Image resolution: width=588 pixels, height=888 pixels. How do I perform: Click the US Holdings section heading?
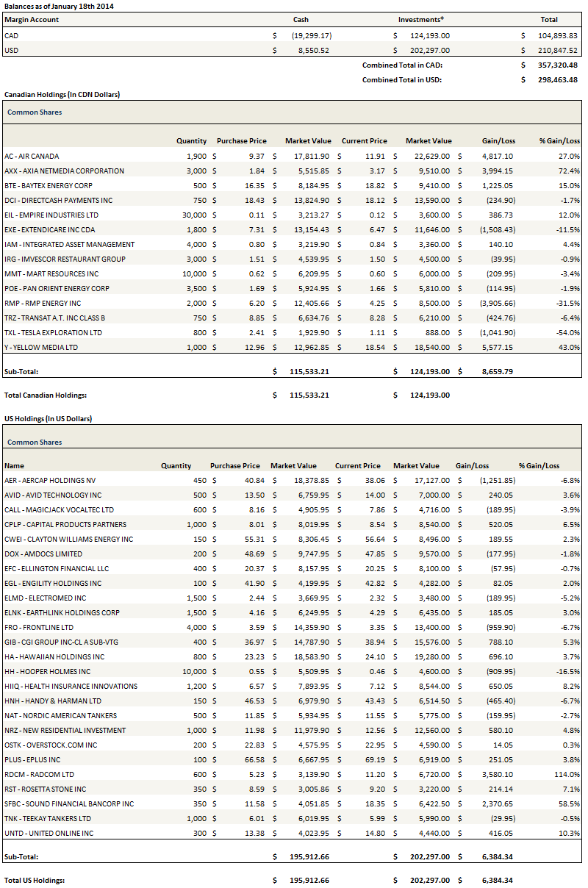(48, 418)
